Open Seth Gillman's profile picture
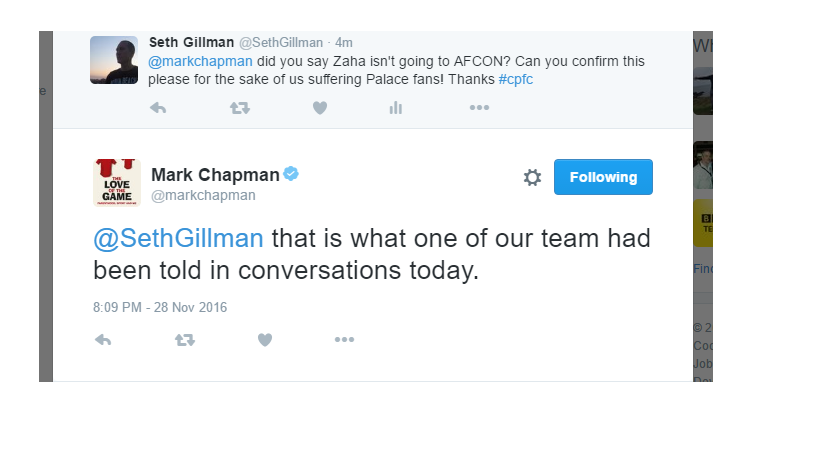The width and height of the screenshot is (819, 460). (114, 60)
